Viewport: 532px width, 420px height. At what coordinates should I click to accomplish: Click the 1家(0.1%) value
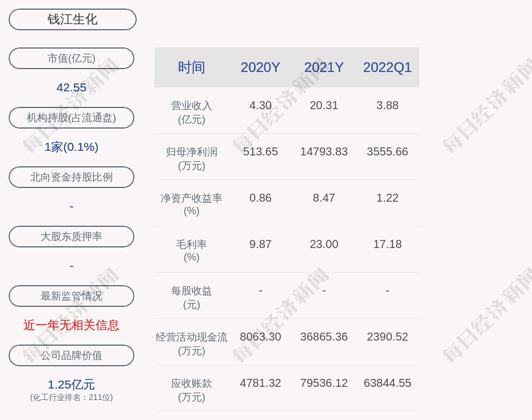tap(72, 147)
